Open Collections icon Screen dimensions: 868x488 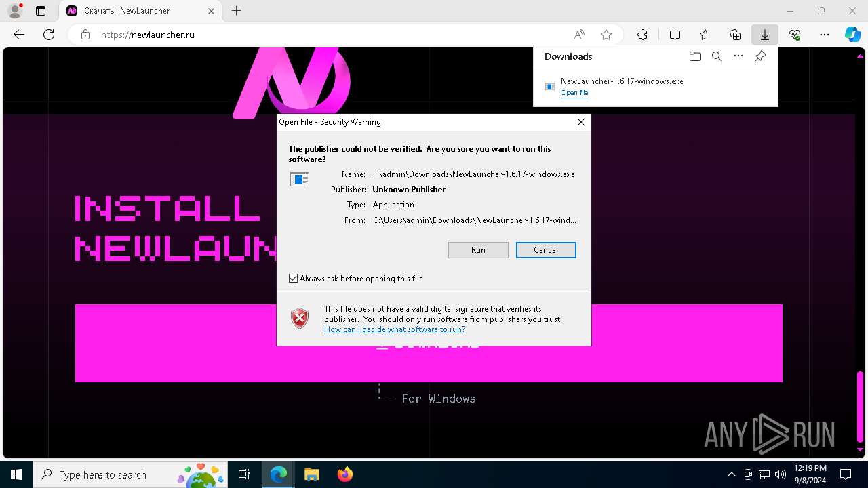(x=735, y=35)
